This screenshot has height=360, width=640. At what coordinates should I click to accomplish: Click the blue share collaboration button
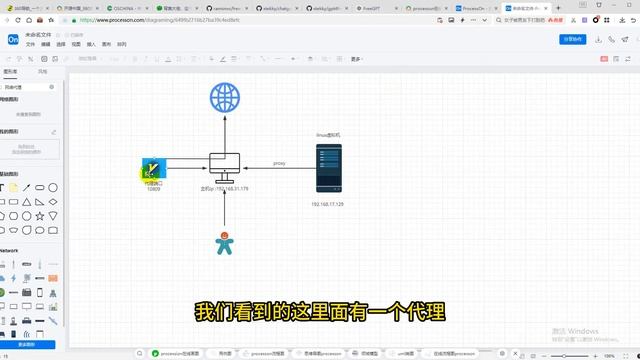click(x=573, y=39)
